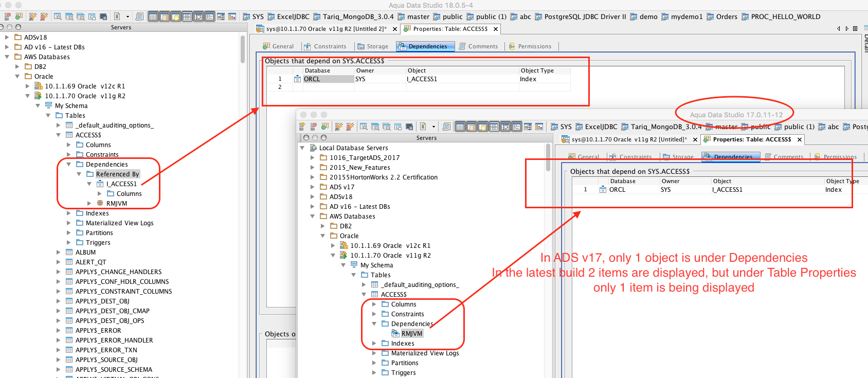Collapse Local Database Servers in v17 window

coord(302,148)
